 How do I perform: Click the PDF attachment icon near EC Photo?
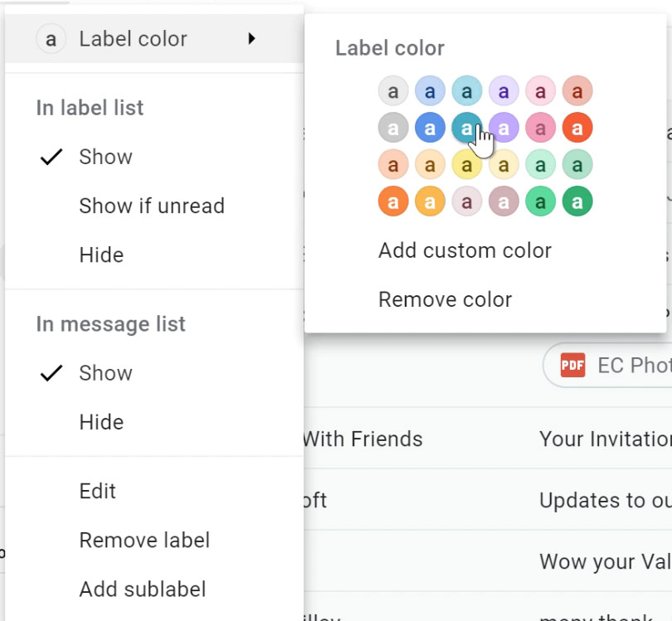pos(573,365)
